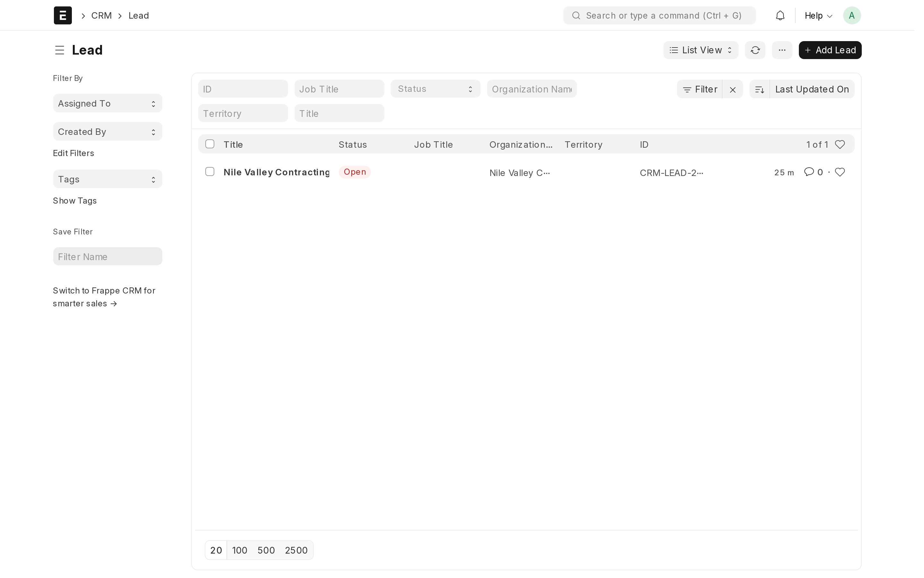This screenshot has width=924, height=578.
Task: Open the notifications bell
Action: [780, 15]
